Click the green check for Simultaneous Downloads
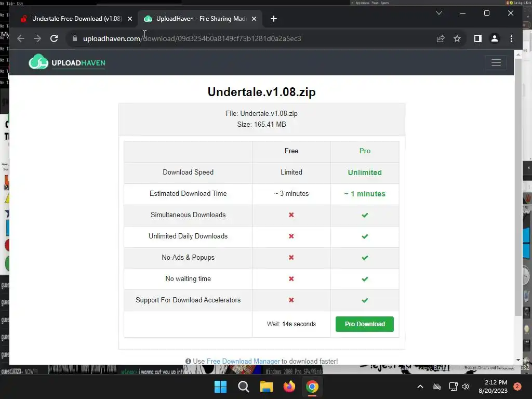 (365, 215)
